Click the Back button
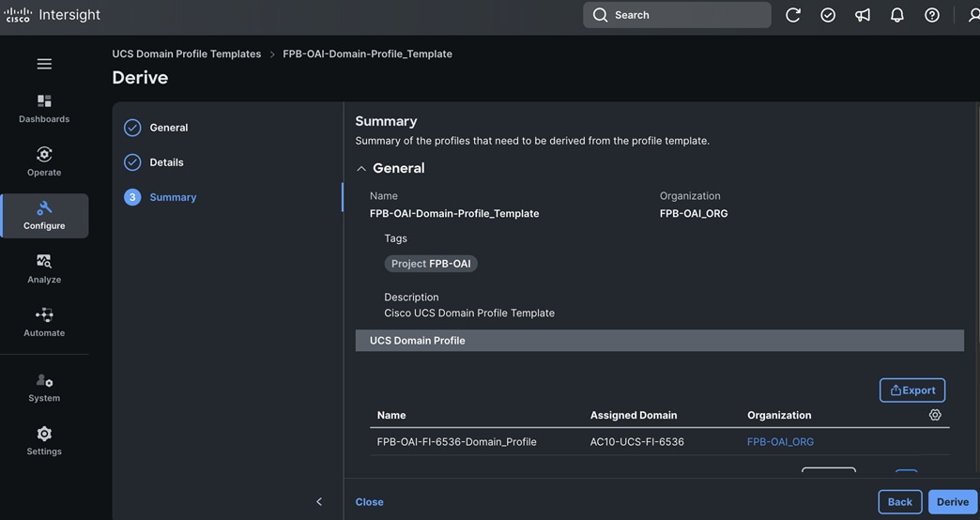Viewport: 980px width, 520px height. pos(899,502)
